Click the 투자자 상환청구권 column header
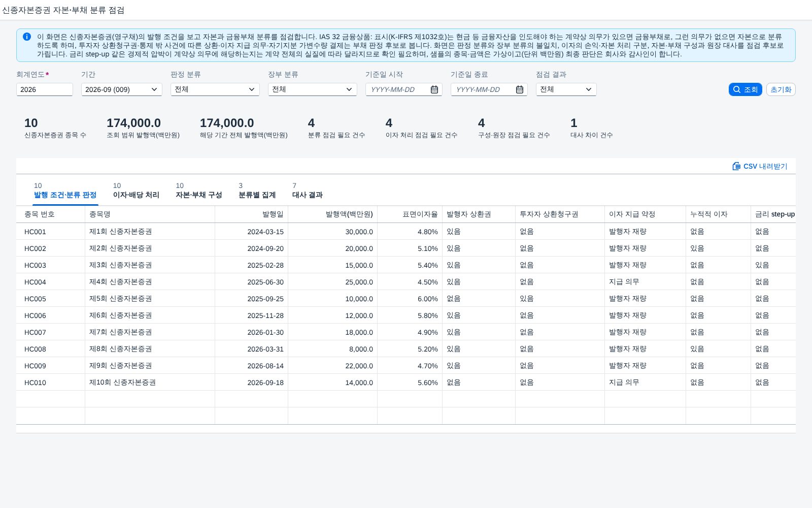Screen dimensions: 812x508 (560, 214)
